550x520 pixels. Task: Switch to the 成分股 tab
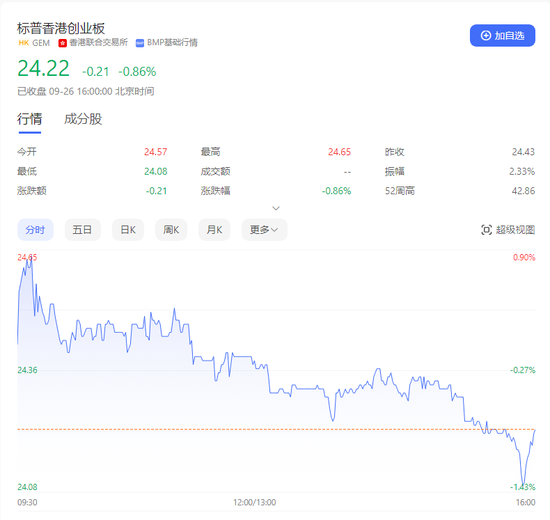click(83, 119)
